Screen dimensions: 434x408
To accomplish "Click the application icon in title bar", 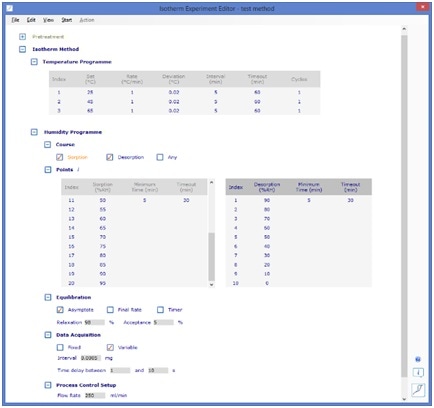I will point(10,8).
